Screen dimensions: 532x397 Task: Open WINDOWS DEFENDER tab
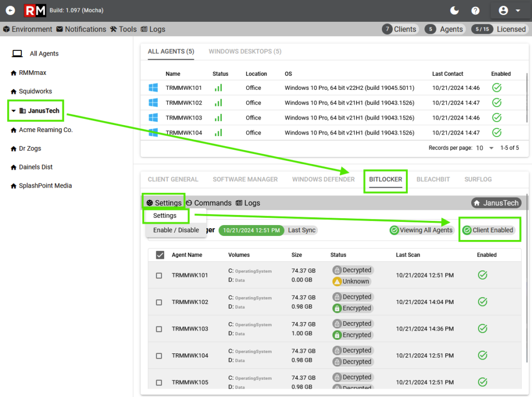point(323,179)
